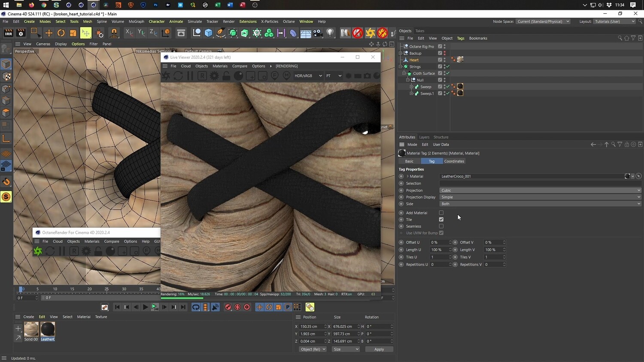Click the Apply button in coordinates panel
Screen dimensions: 644x362
click(x=379, y=349)
